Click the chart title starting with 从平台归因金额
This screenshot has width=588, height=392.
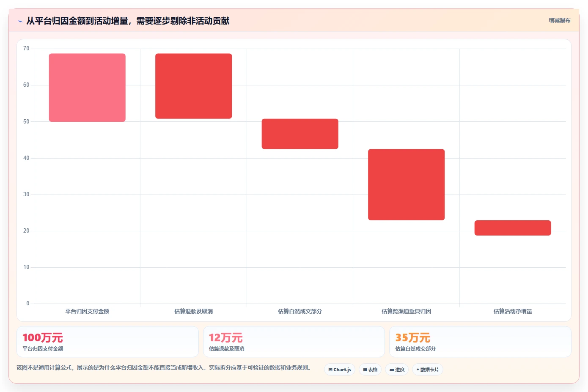pos(128,21)
